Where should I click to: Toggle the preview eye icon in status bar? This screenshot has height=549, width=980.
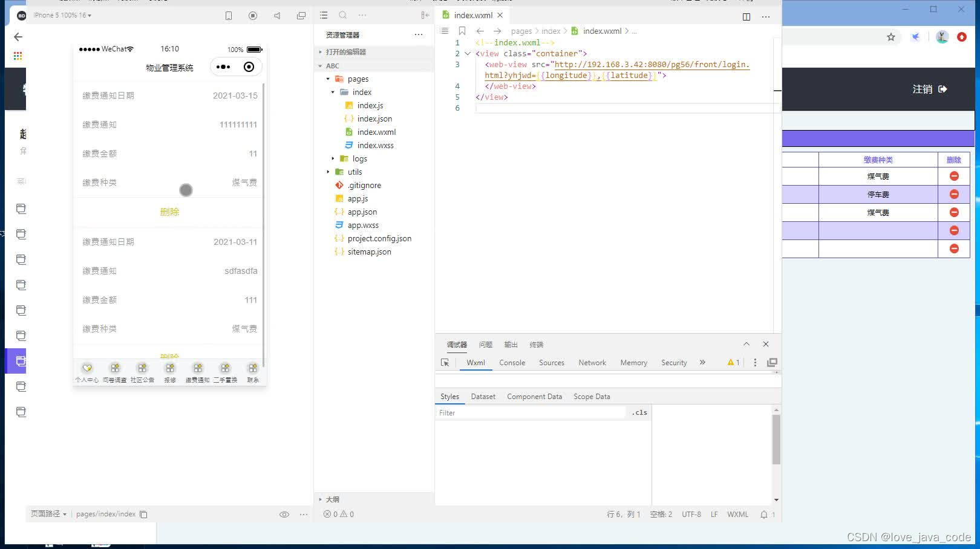click(284, 515)
